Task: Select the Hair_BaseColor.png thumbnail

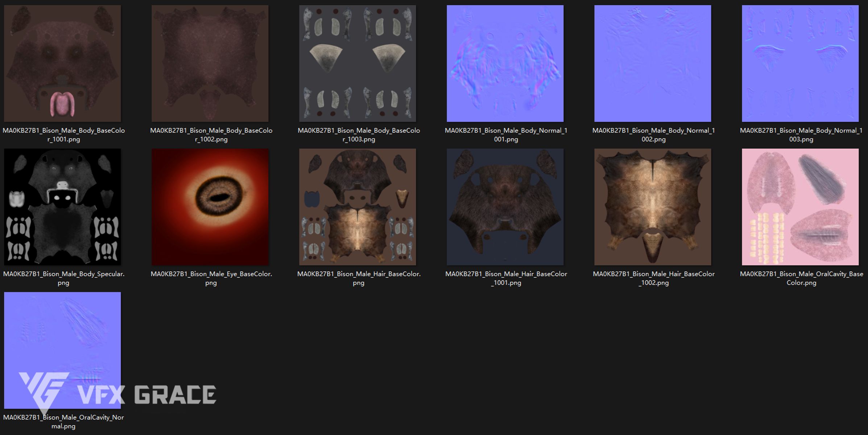Action: tap(357, 207)
